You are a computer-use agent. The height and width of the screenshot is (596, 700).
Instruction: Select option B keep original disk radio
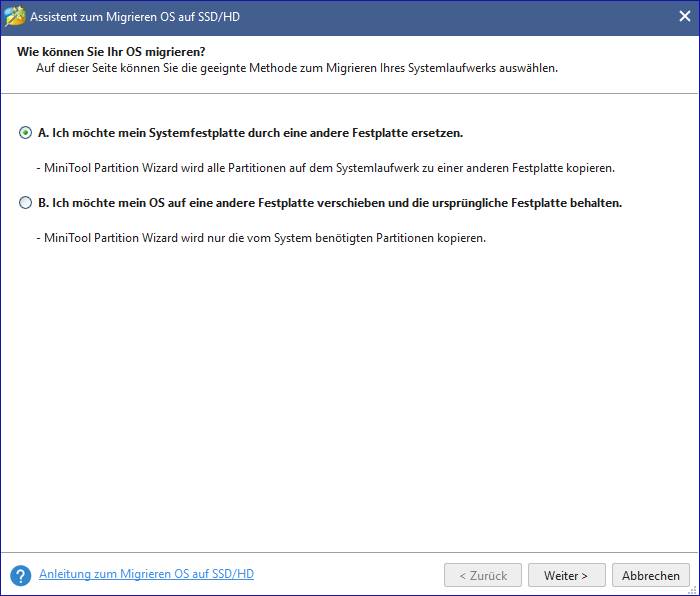point(25,203)
